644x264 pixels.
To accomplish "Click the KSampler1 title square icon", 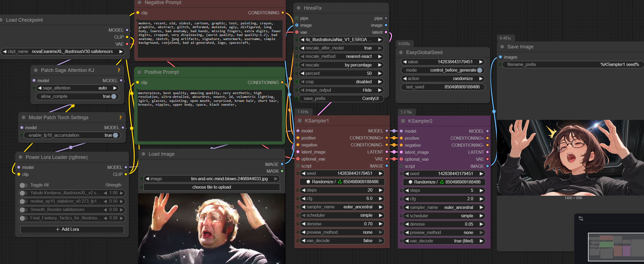I will [300, 121].
